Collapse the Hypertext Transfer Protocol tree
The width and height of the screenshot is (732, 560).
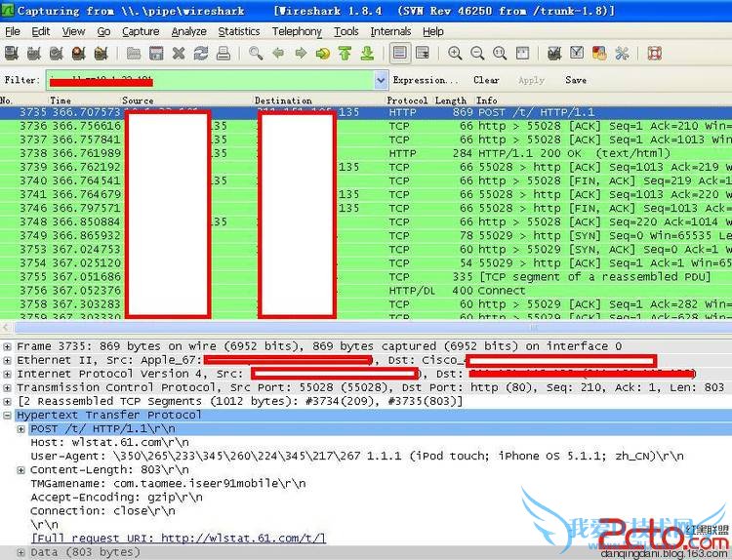click(7, 416)
